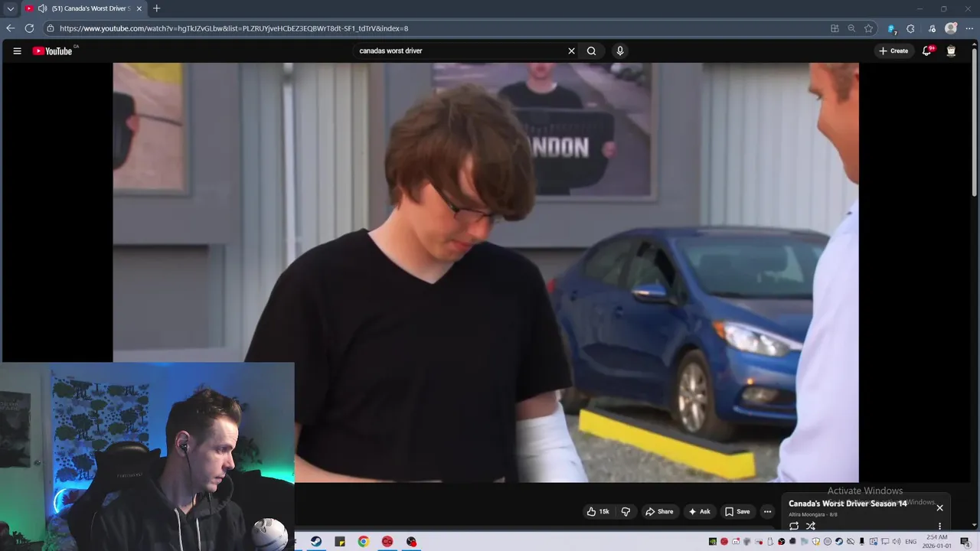Open the red circular taskbar app
Image resolution: width=980 pixels, height=551 pixels.
[x=387, y=542]
